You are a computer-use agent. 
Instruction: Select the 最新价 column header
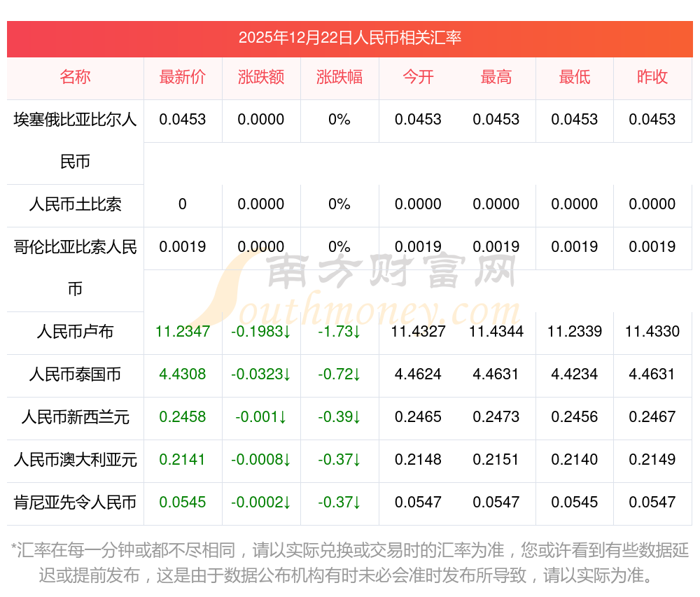point(183,78)
